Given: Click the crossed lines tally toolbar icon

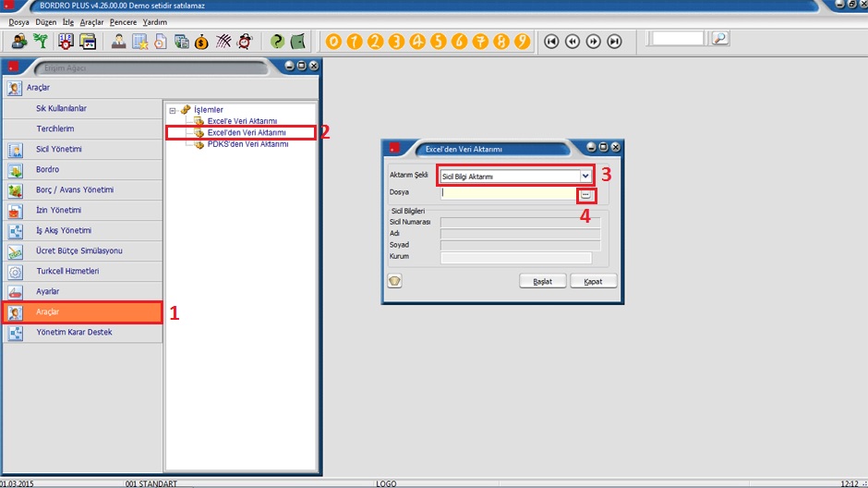Looking at the screenshot, I should point(223,42).
